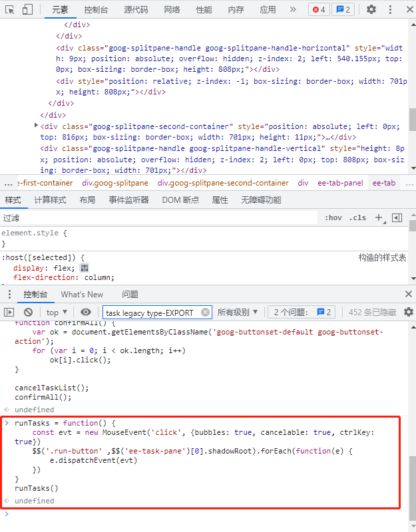The width and height of the screenshot is (416, 532).
Task: Switch to the 控制台 top tab
Action: [96, 10]
